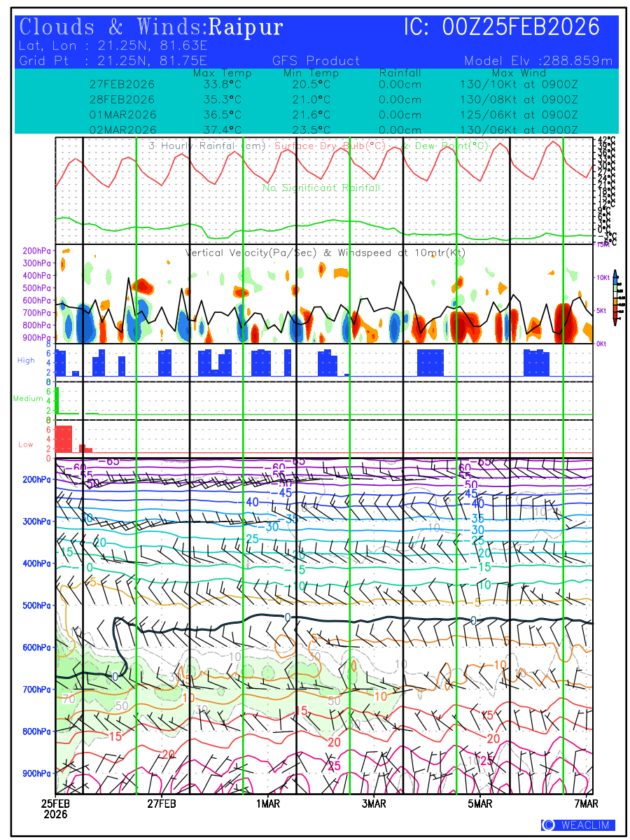
Task: Click the vertical velocity color scale bar
Action: (x=615, y=297)
